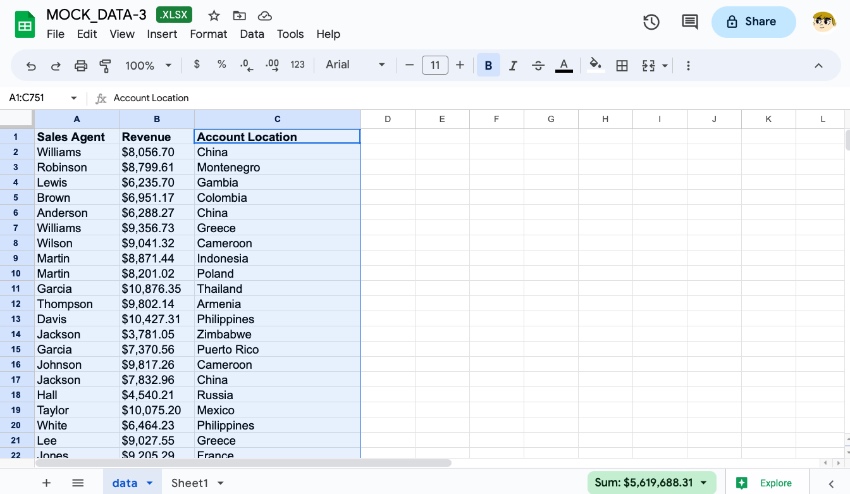850x494 pixels.
Task: Add a new sheet with plus
Action: coord(46,483)
